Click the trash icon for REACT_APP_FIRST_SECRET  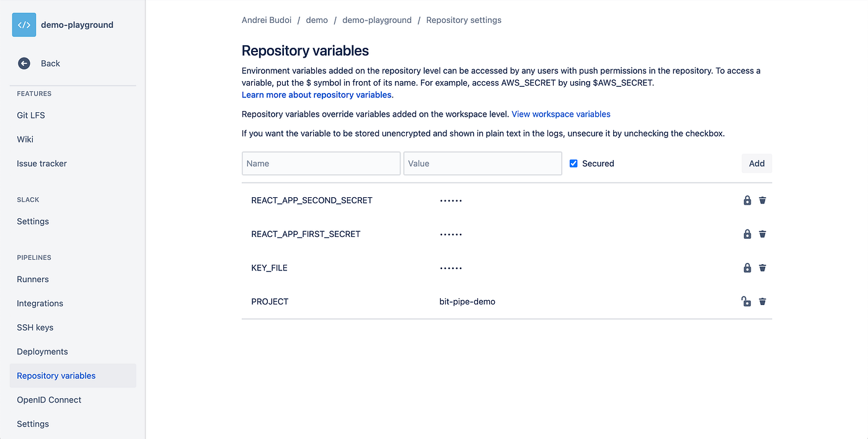[763, 234]
